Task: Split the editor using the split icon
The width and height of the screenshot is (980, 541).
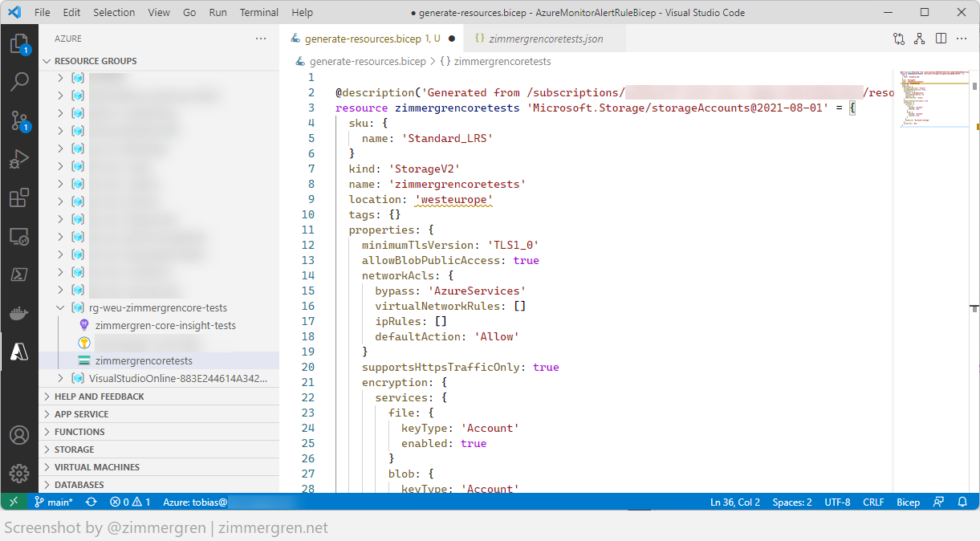Action: pos(941,38)
